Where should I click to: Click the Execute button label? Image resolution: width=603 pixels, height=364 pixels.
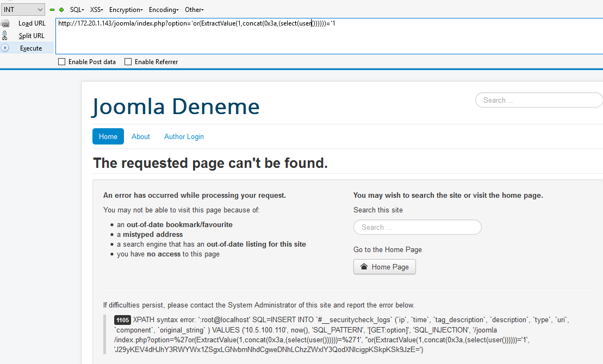point(31,48)
